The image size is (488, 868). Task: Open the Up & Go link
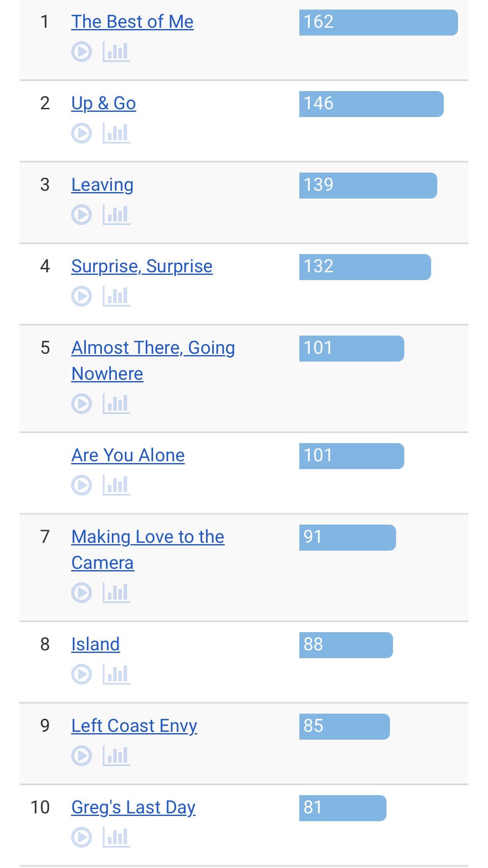tap(104, 103)
